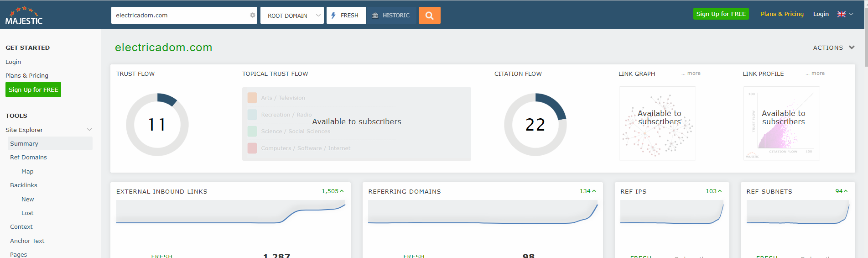Click the Link Graph thumbnail
This screenshot has height=258, width=868.
[657, 123]
